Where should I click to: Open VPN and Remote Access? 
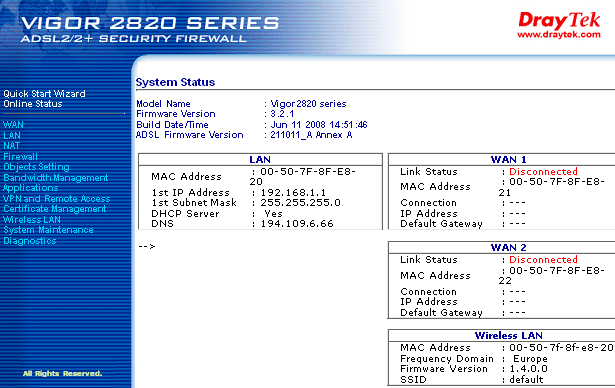point(57,199)
